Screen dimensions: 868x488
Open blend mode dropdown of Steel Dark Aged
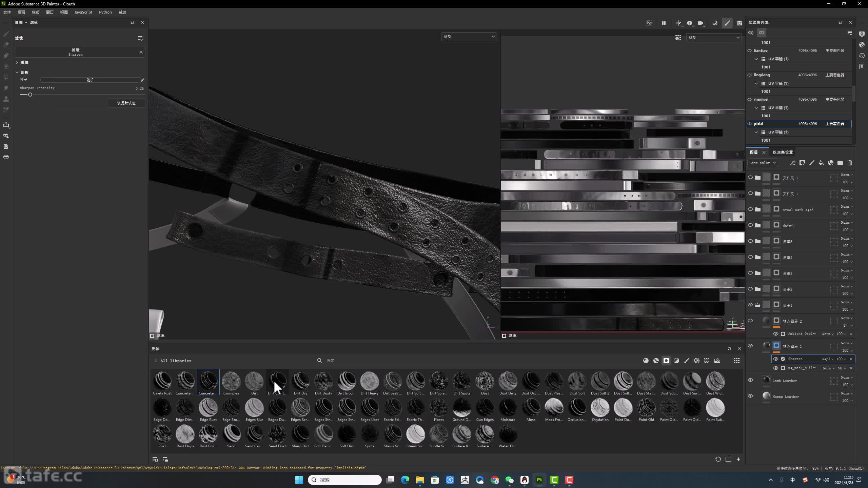847,207
